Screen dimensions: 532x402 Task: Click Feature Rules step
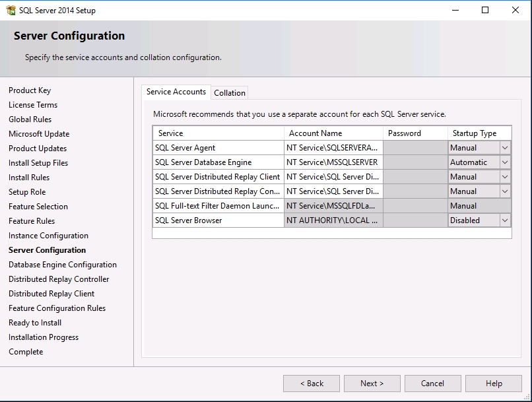32,221
